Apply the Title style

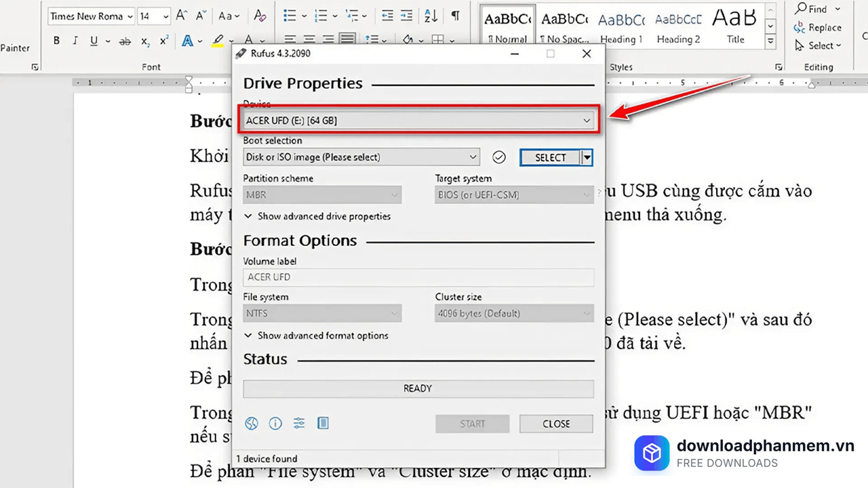tap(735, 26)
